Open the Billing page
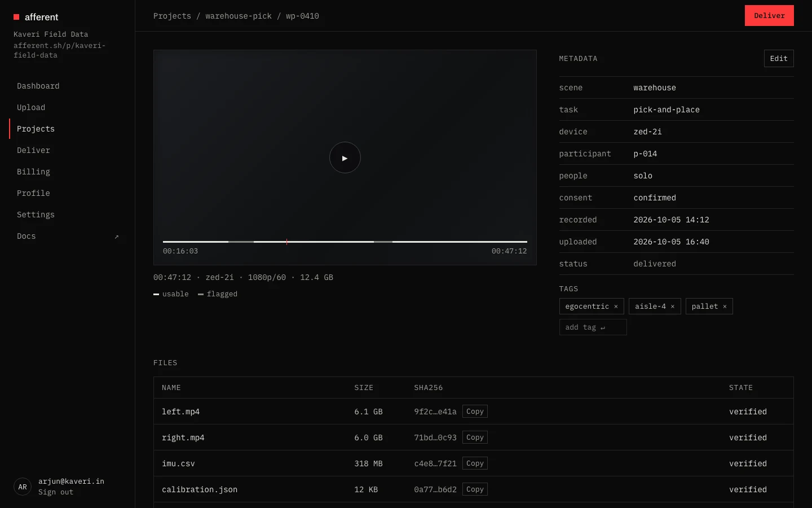This screenshot has height=508, width=812. tap(67, 172)
